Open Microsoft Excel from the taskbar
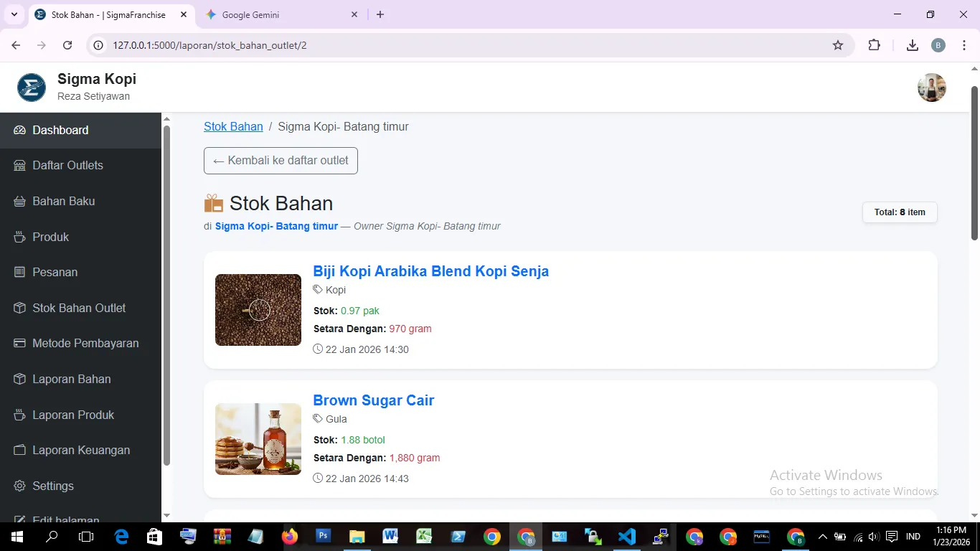This screenshot has height=551, width=980. tap(424, 537)
